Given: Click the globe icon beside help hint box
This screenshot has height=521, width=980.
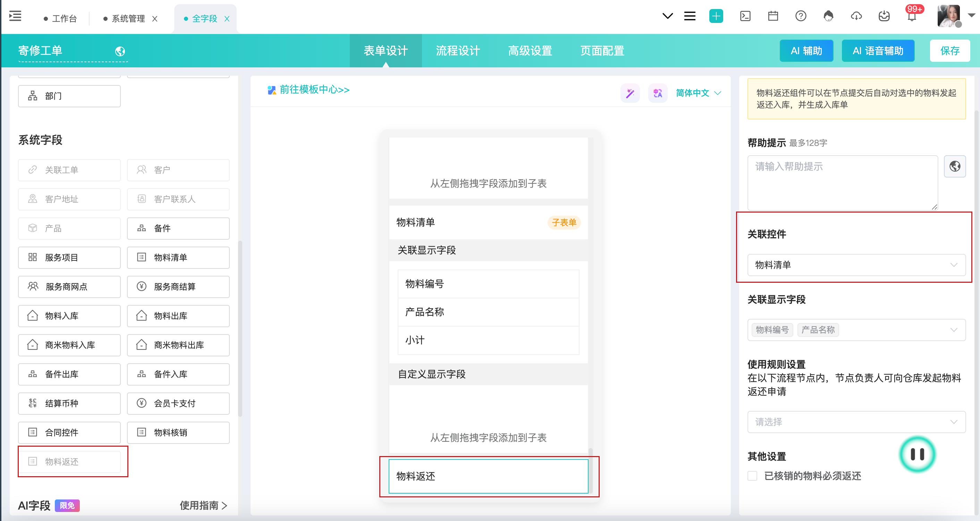Looking at the screenshot, I should (x=955, y=166).
